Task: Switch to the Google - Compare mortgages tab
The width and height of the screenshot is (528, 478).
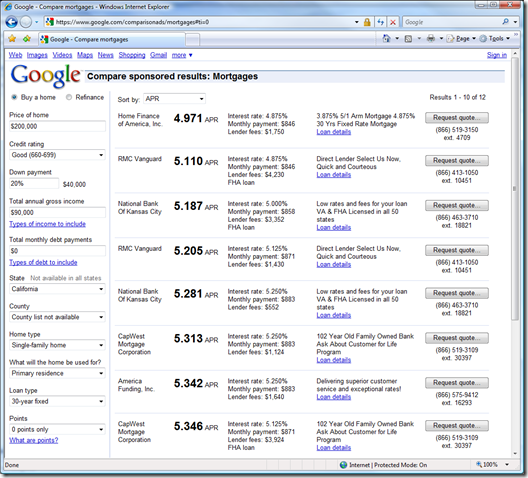Action: point(112,39)
